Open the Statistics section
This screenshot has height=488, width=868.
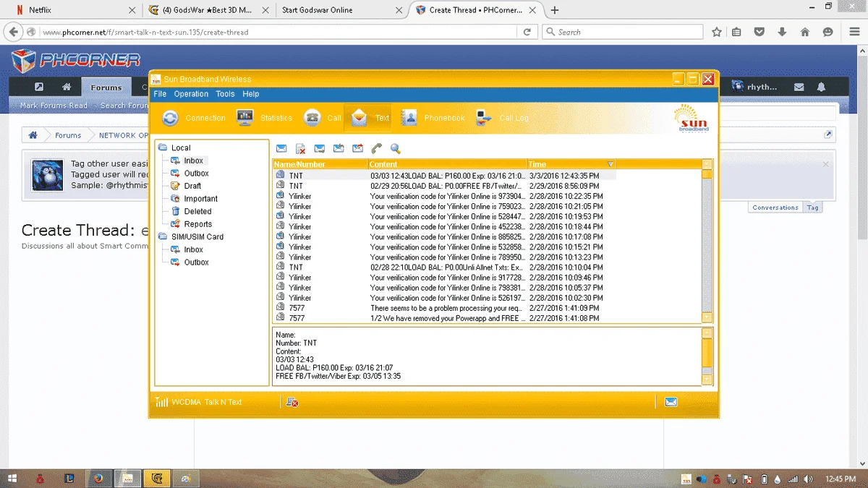tap(265, 118)
